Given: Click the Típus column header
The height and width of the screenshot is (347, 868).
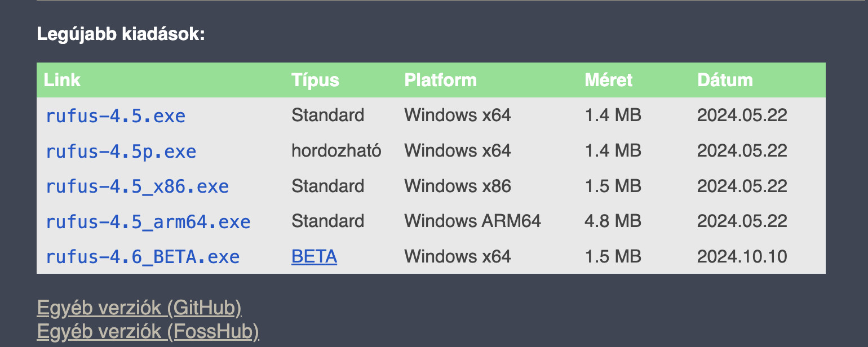Looking at the screenshot, I should coord(315,80).
